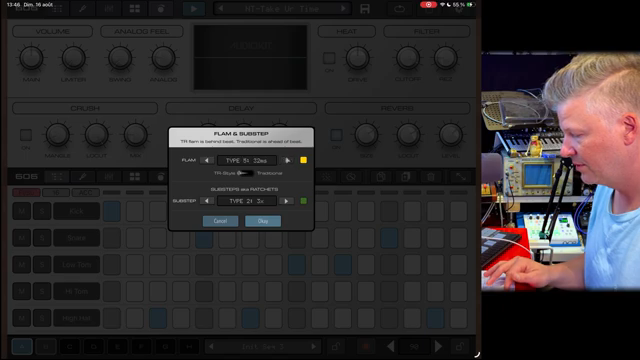Click the Swing knob
Image resolution: width=640 pixels, height=360 pixels.
tap(120, 58)
